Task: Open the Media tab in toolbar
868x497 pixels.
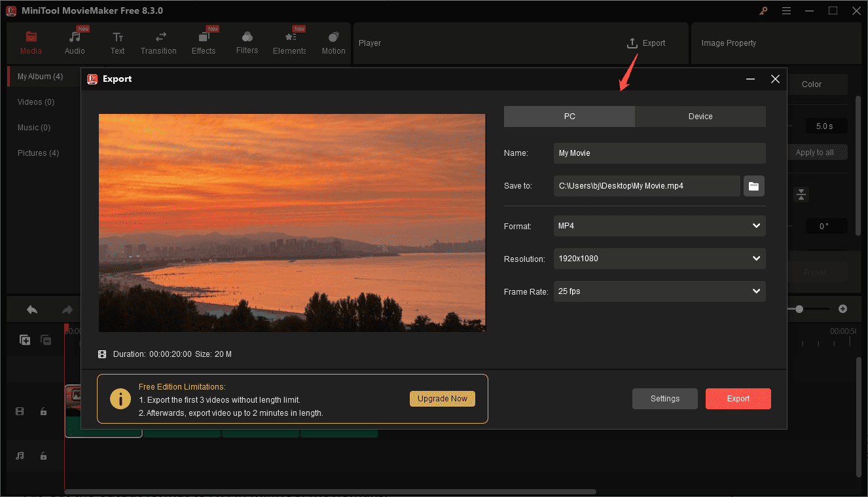Action: 31,43
